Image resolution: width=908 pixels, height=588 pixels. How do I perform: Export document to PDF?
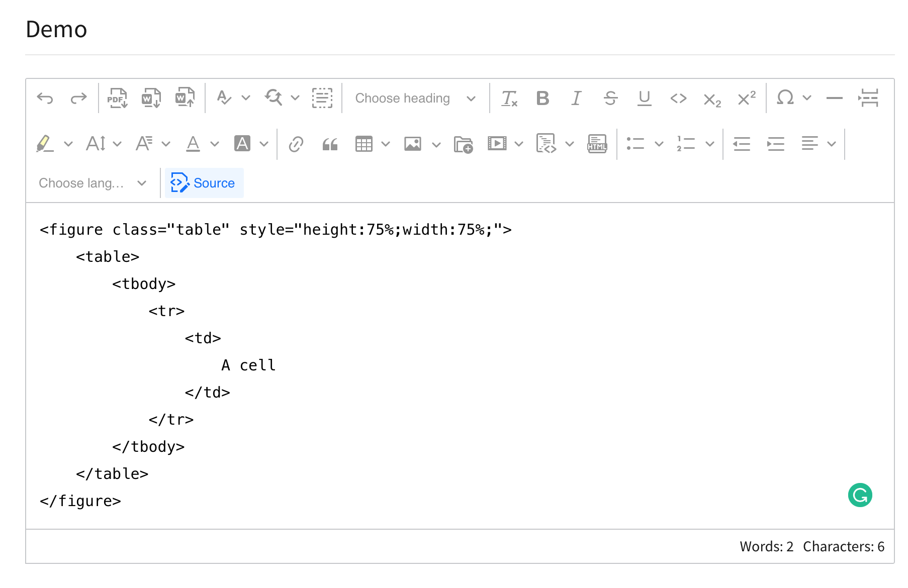(x=117, y=98)
